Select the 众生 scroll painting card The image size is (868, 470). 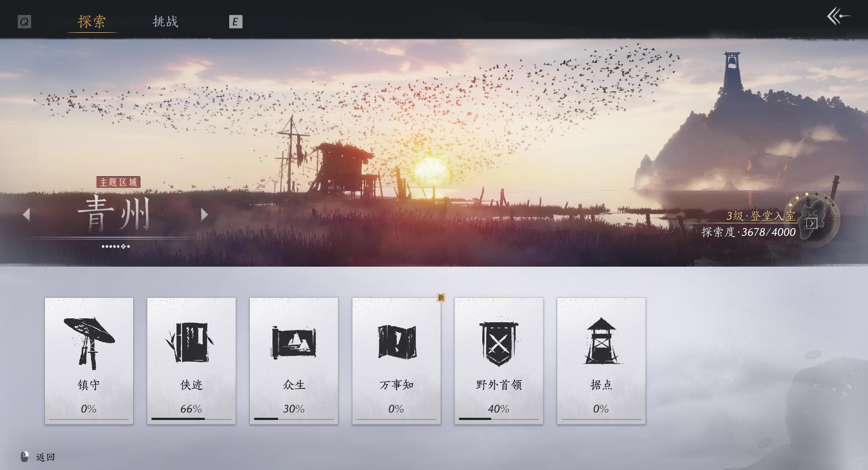(x=294, y=361)
